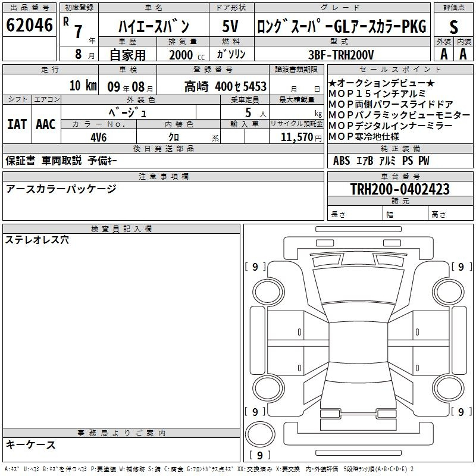Click the color number 4V6

click(98, 136)
